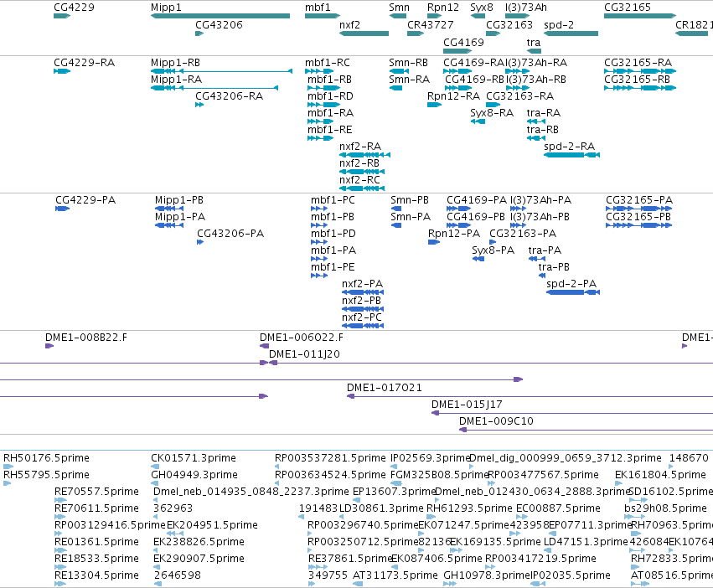The height and width of the screenshot is (588, 713).
Task: Click the mbf1-RC transcript label
Action: (x=328, y=62)
